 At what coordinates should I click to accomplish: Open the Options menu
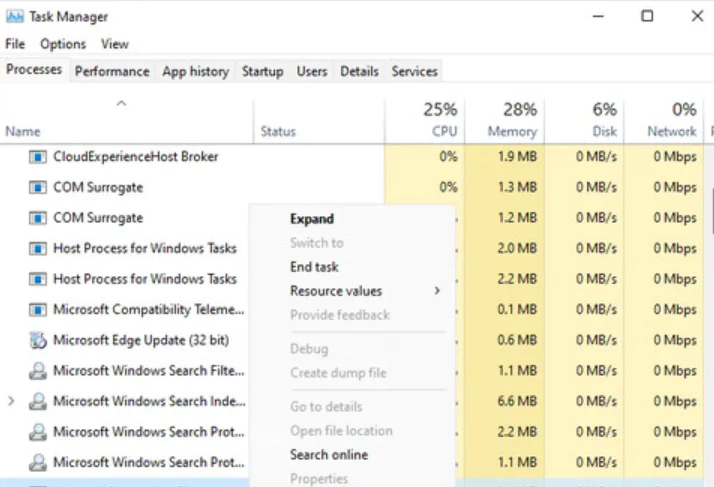(x=63, y=44)
